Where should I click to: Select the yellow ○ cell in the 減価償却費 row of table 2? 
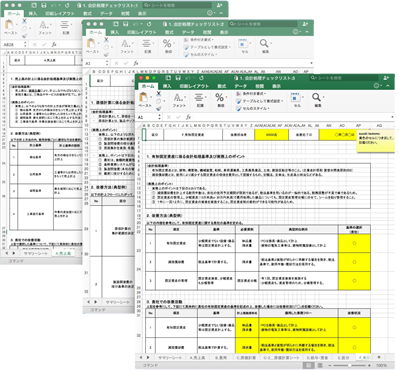(354, 262)
